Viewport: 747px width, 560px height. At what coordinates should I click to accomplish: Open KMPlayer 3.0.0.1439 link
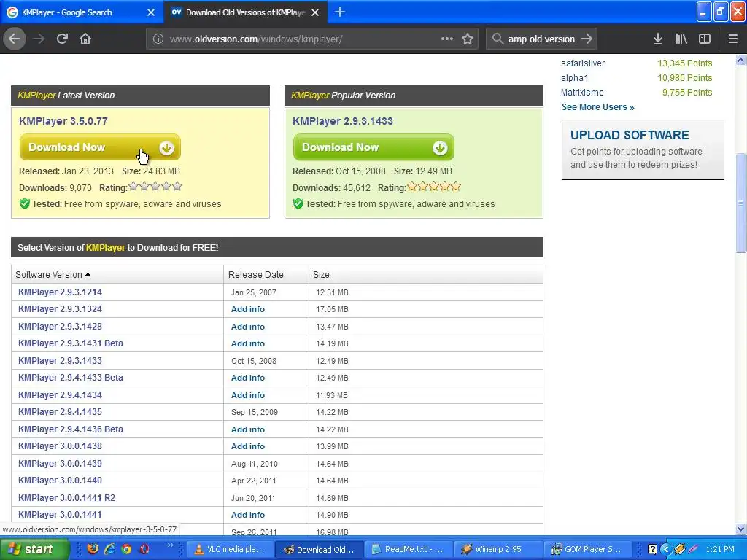tap(60, 464)
